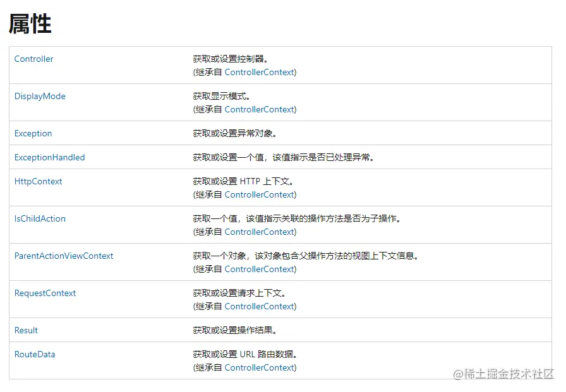Viewport: 566px width, 392px height.
Task: Open the DisplayMode property link
Action: (40, 96)
